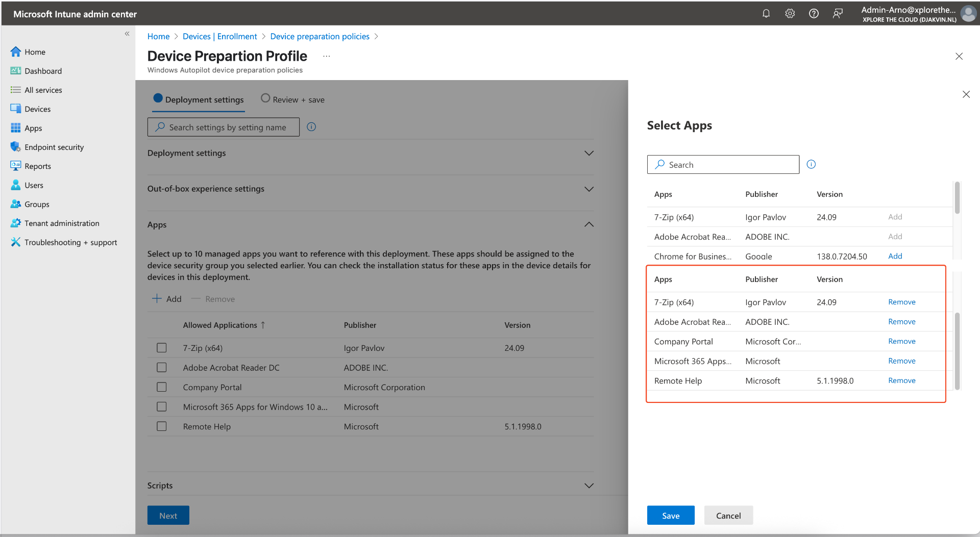Close the Device Prepartion Profile blade
Screen dimensions: 980x537
click(x=959, y=56)
